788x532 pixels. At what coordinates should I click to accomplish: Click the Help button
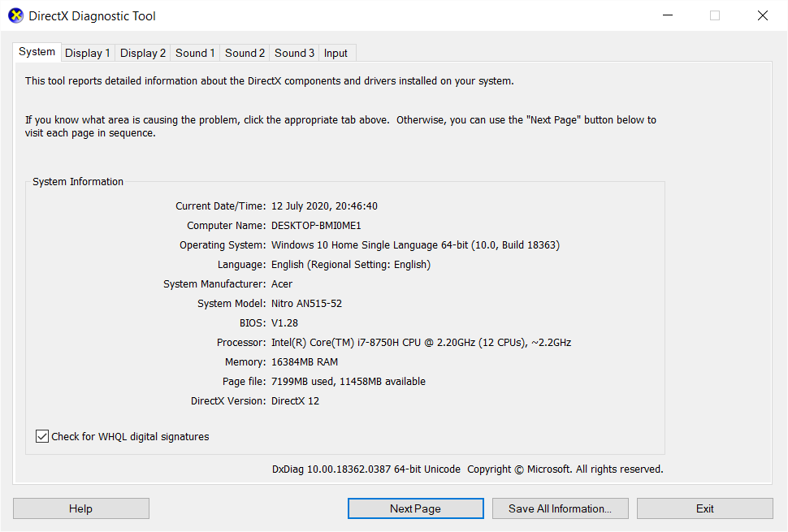click(81, 508)
